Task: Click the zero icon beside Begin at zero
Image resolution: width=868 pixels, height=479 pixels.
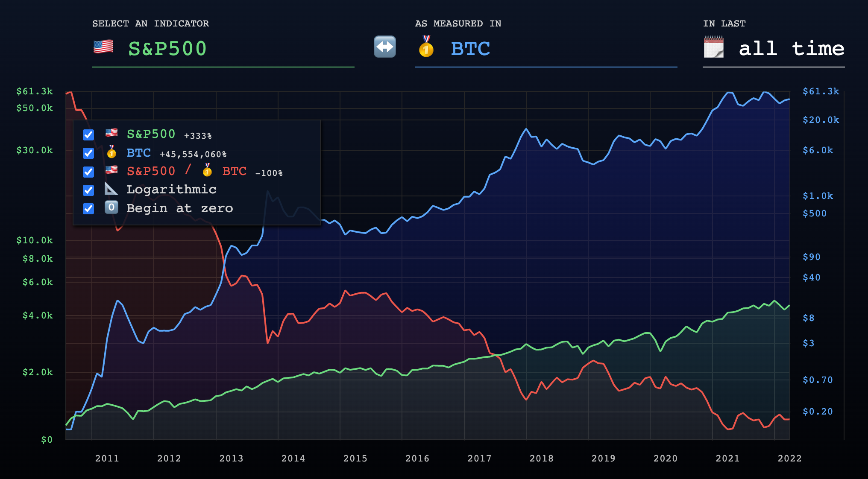Action: pos(111,207)
